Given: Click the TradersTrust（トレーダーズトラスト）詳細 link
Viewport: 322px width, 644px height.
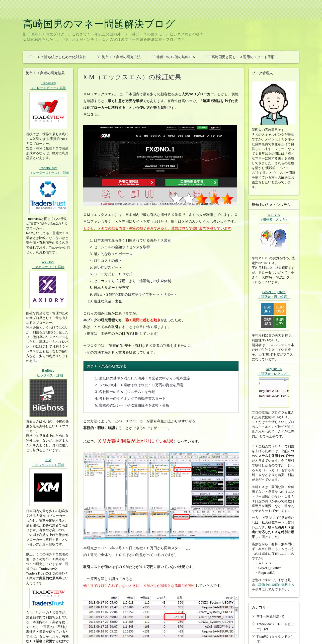Looking at the screenshot, I should click(x=48, y=170).
